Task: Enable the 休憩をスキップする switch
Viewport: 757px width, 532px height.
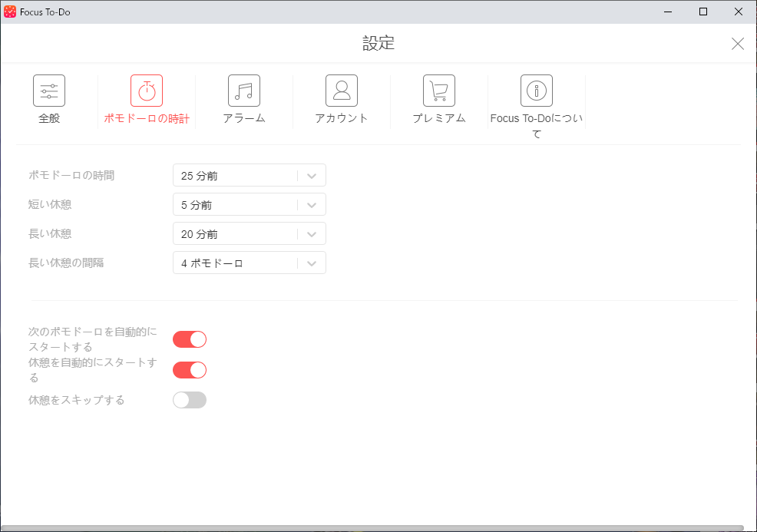Action: pyautogui.click(x=190, y=400)
